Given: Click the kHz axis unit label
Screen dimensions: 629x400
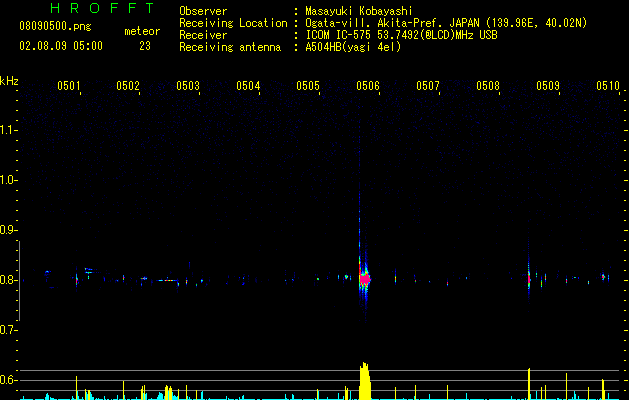Looking at the screenshot, I should pyautogui.click(x=9, y=81).
